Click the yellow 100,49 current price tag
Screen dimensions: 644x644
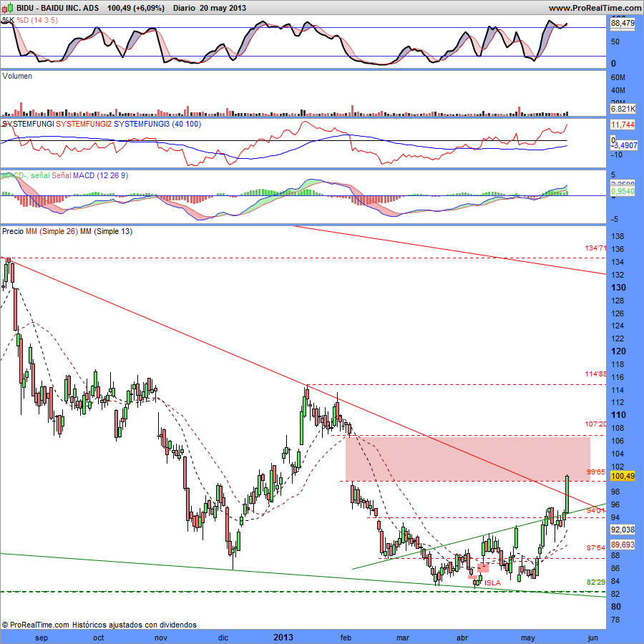(623, 476)
